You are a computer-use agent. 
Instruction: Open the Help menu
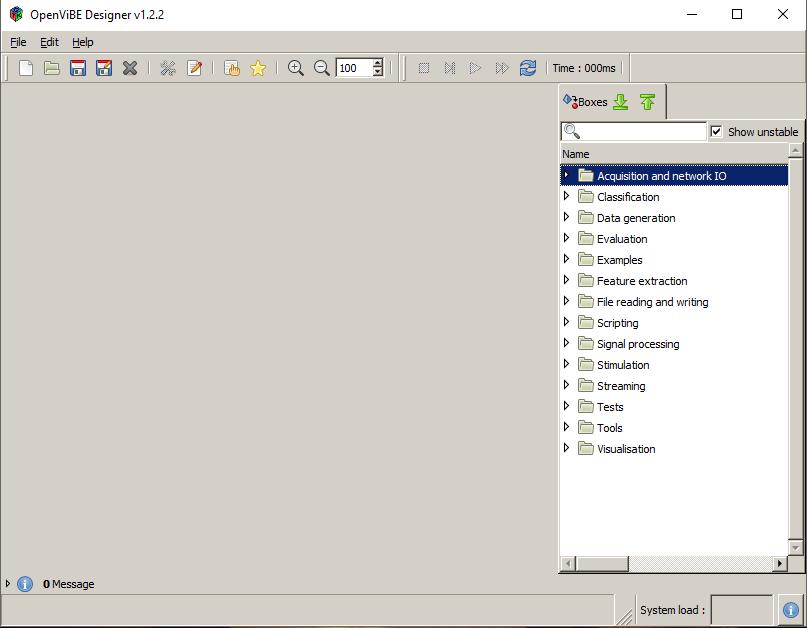[x=82, y=42]
